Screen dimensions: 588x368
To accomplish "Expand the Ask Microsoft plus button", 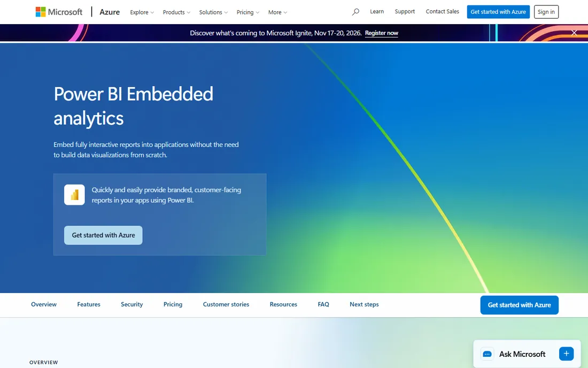I will point(566,354).
